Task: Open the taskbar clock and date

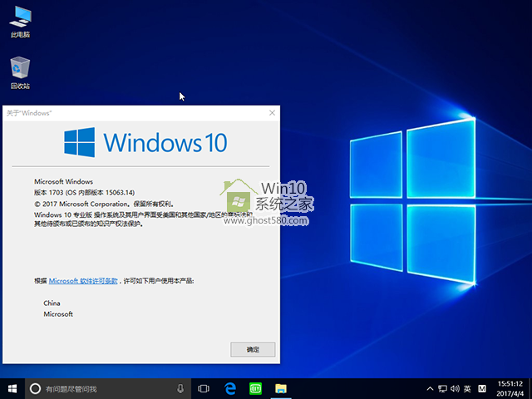Action: click(x=509, y=388)
